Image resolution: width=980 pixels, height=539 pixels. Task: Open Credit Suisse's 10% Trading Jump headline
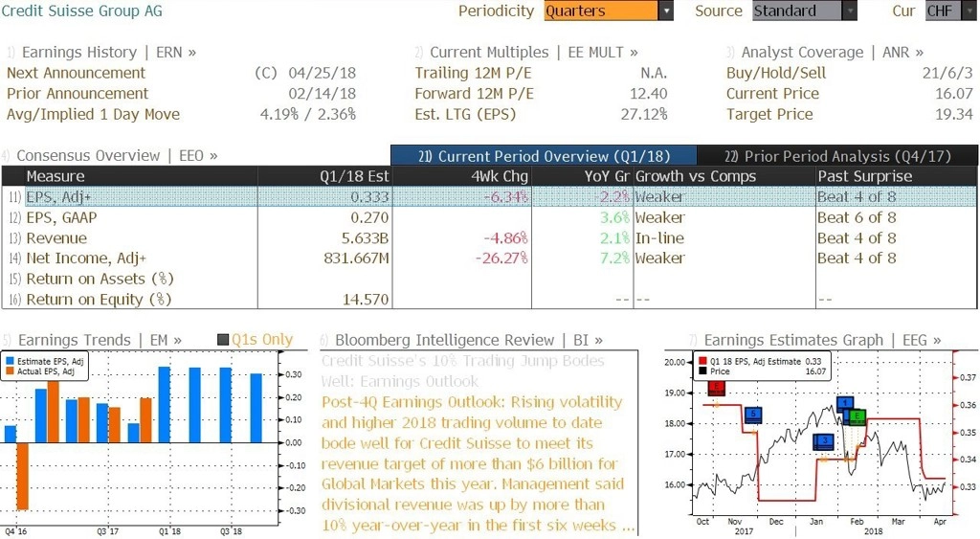tap(462, 371)
